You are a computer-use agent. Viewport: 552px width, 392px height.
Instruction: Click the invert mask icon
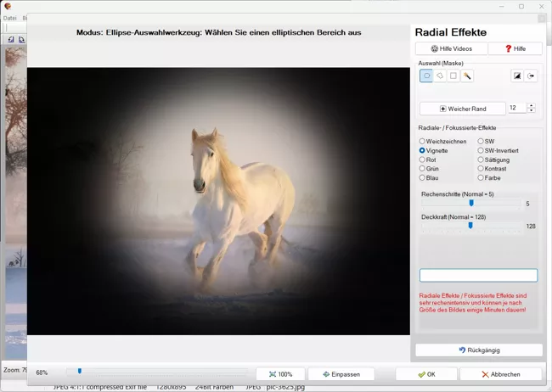pos(516,76)
